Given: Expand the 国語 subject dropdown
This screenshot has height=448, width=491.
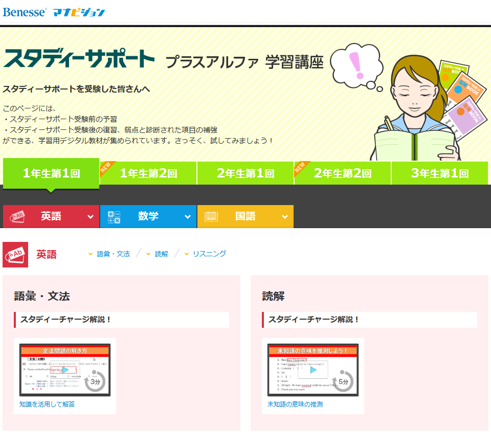Looking at the screenshot, I should coord(245,216).
